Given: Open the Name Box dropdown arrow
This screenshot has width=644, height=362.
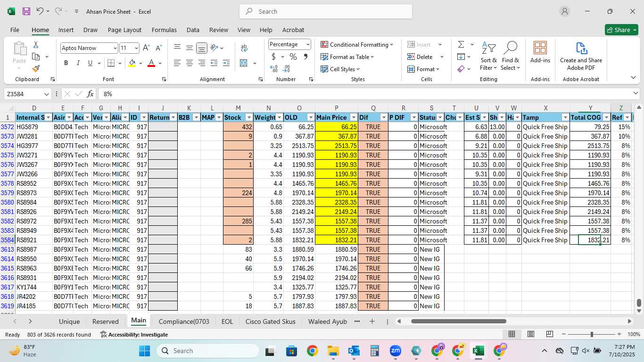Looking at the screenshot, I should (x=46, y=94).
